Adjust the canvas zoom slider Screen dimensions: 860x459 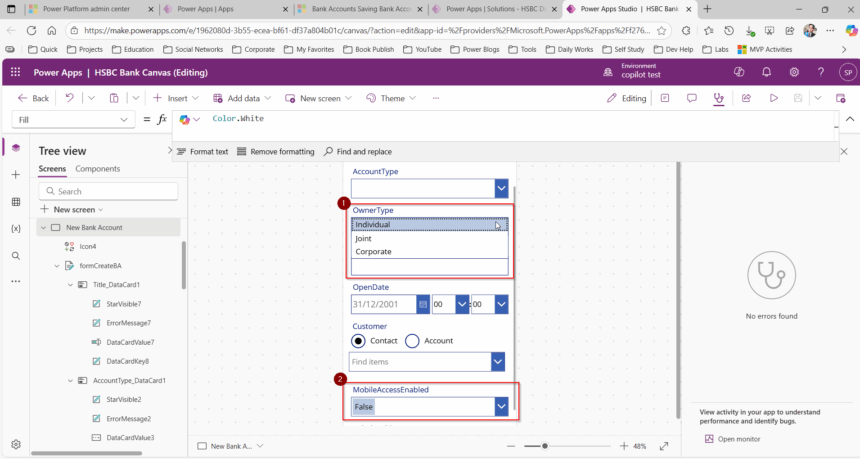click(x=544, y=446)
